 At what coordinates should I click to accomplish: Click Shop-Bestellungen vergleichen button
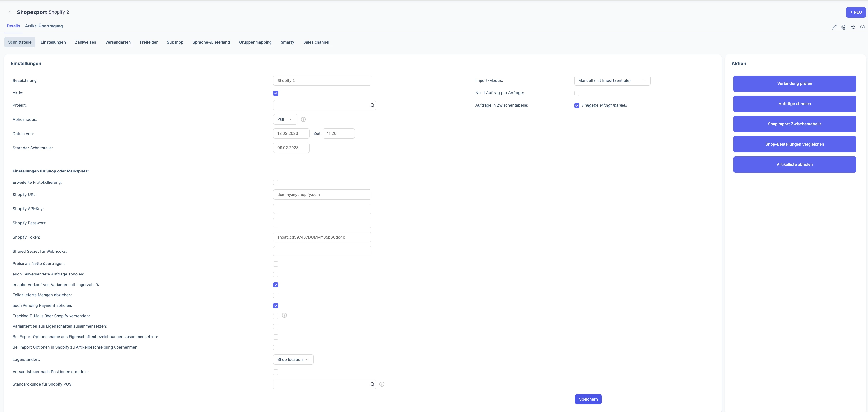(794, 145)
